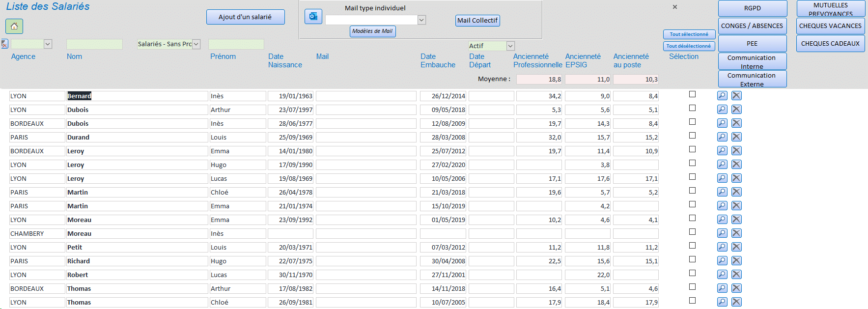868x309 pixels.
Task: Delete the CHAMBERY Moreau Inès row
Action: 736,233
